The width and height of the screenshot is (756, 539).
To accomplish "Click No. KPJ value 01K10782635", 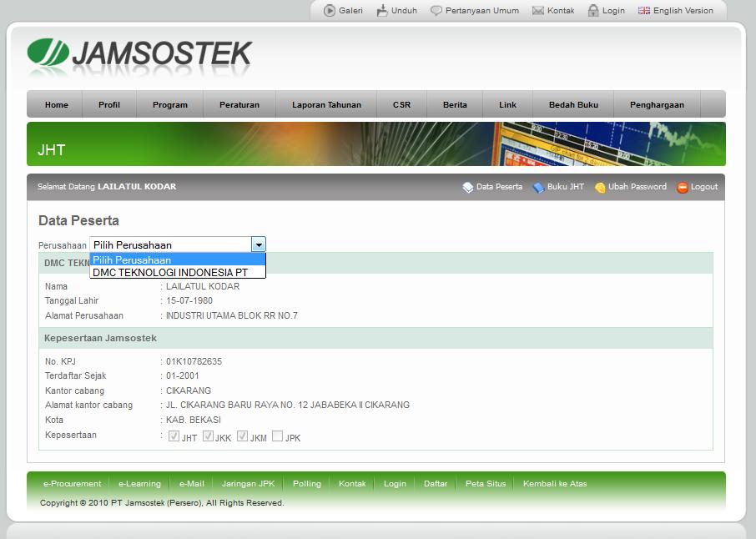I will click(x=194, y=361).
